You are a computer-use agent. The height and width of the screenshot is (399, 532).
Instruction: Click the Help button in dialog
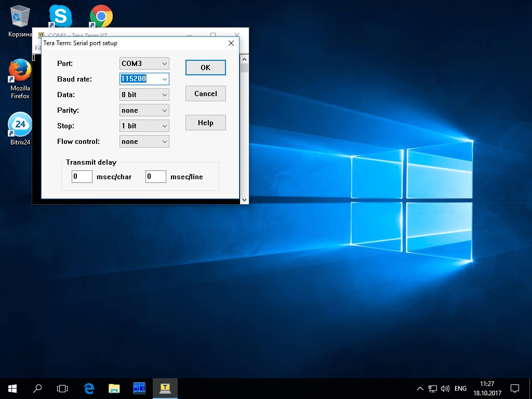[x=206, y=123]
